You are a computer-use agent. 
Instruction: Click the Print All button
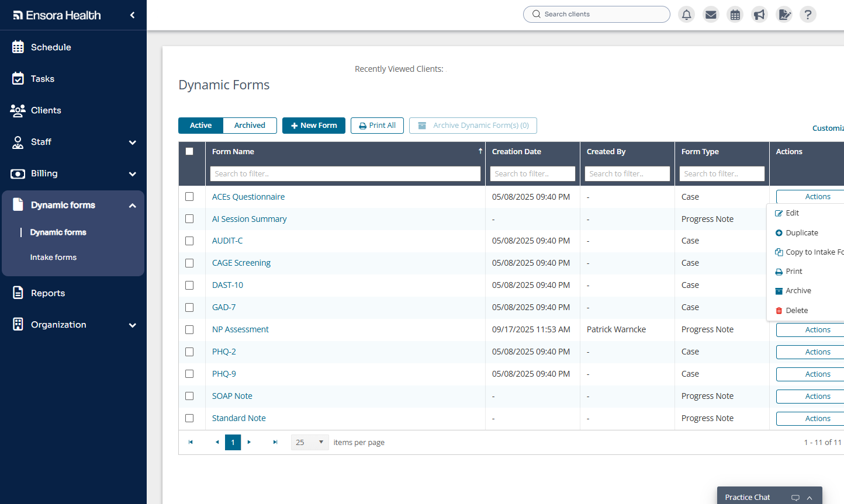click(x=377, y=126)
